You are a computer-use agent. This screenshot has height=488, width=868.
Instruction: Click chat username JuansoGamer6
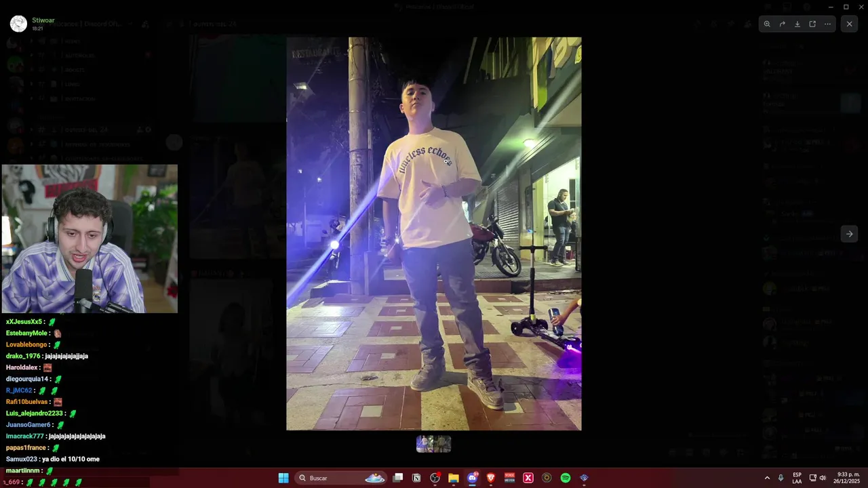[28, 425]
